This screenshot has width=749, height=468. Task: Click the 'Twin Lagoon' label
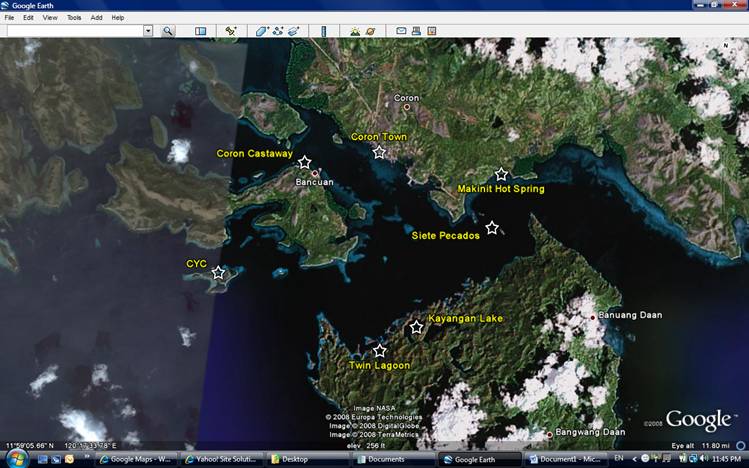coord(379,366)
